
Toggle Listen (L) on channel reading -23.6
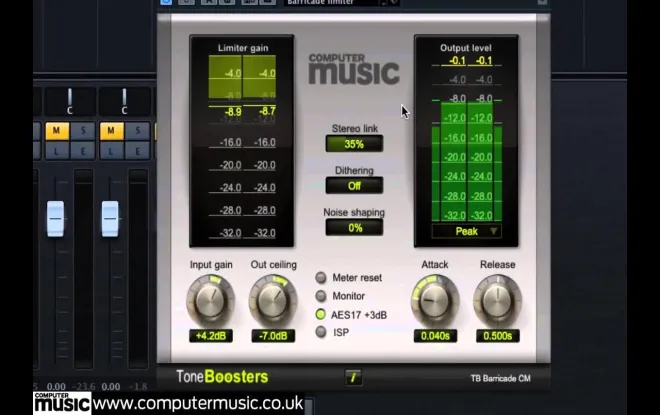click(x=56, y=151)
